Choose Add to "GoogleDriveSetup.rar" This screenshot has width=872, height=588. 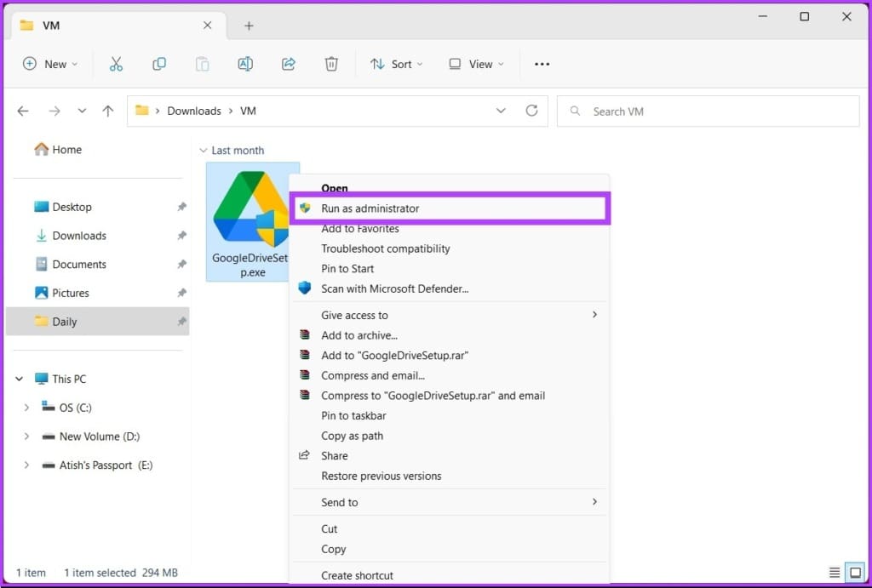(x=450, y=355)
